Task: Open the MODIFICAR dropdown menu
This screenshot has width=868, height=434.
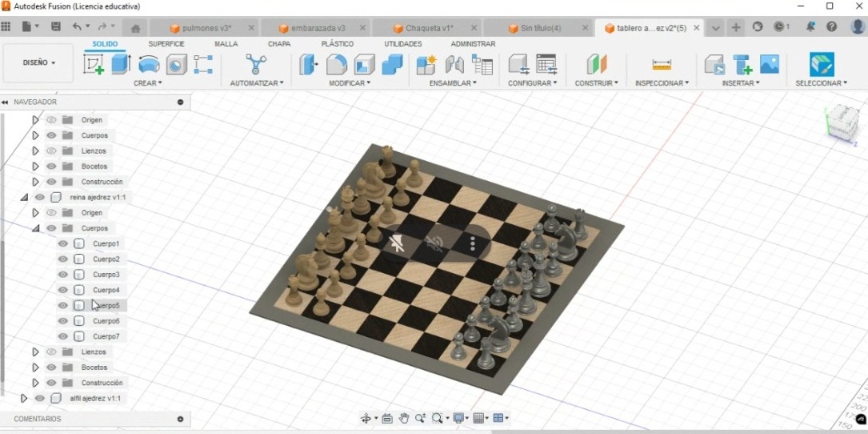Action: pyautogui.click(x=350, y=83)
